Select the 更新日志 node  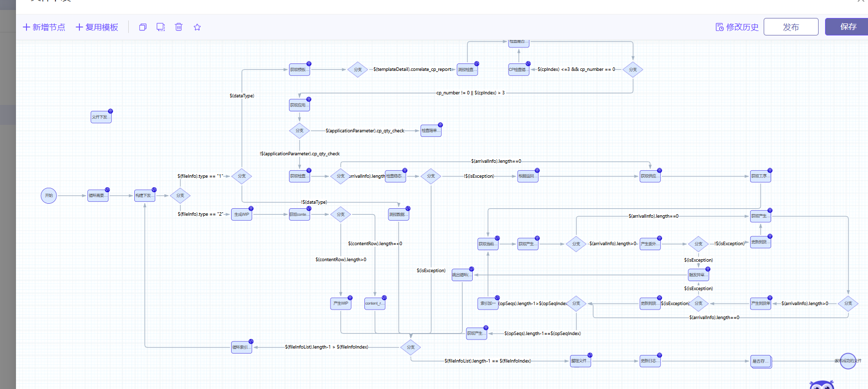pyautogui.click(x=650, y=361)
